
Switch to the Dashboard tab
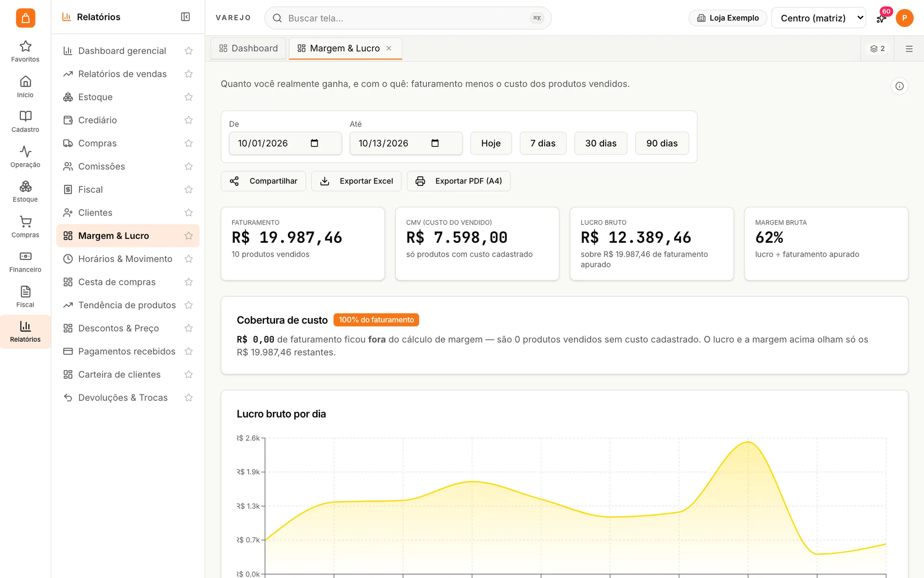coord(248,48)
